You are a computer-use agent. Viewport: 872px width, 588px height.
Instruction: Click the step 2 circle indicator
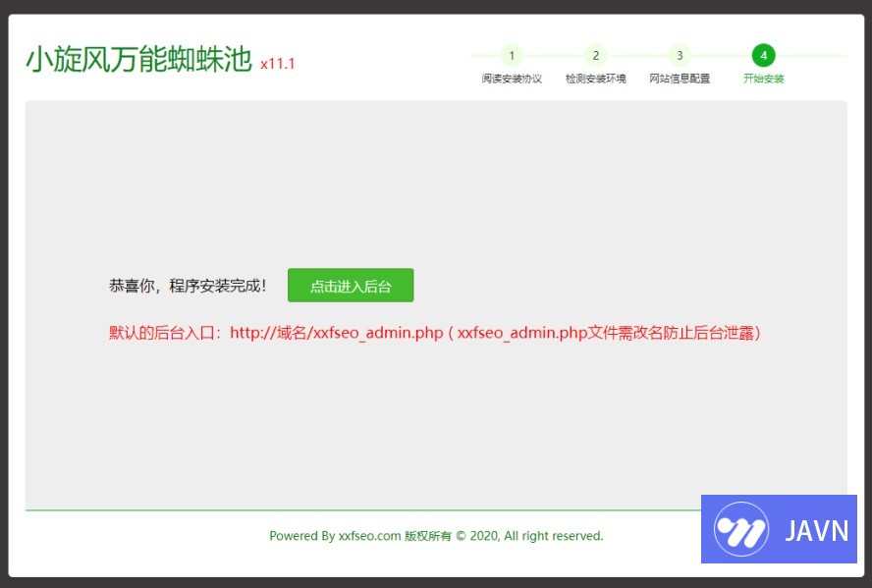[595, 55]
